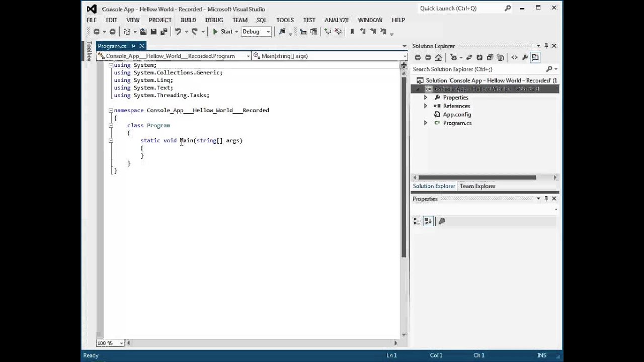The image size is (644, 362).
Task: Switch to the Team Explorer tab
Action: pos(477,186)
